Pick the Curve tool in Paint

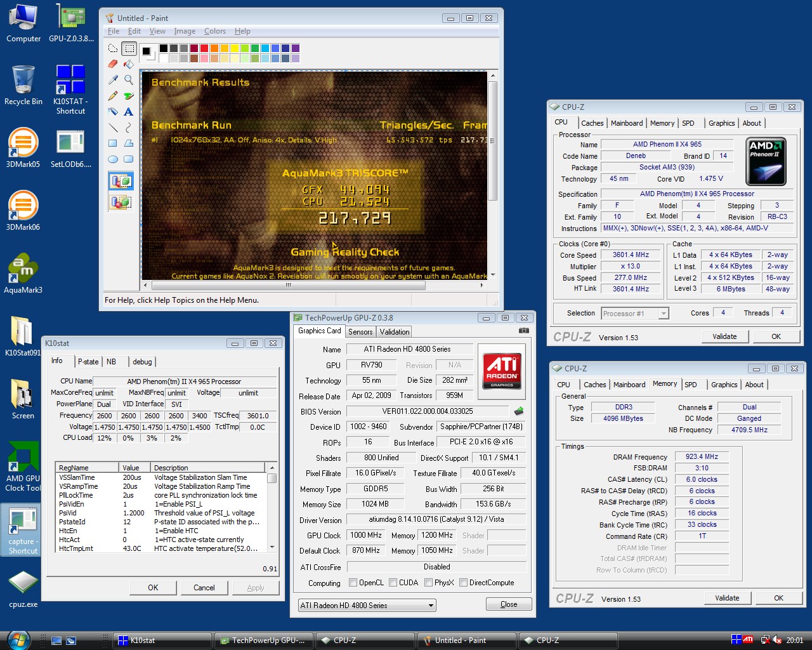(129, 128)
